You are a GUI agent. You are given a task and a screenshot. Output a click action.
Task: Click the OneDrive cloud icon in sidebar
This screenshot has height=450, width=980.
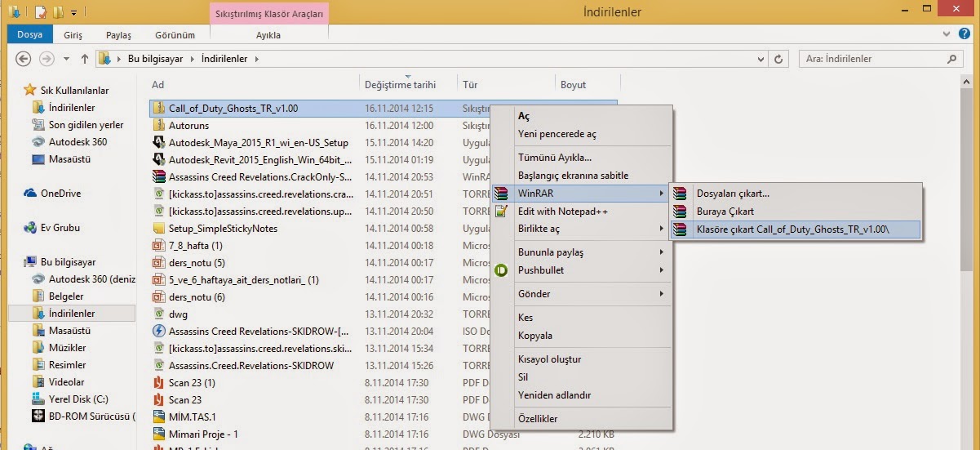(30, 194)
